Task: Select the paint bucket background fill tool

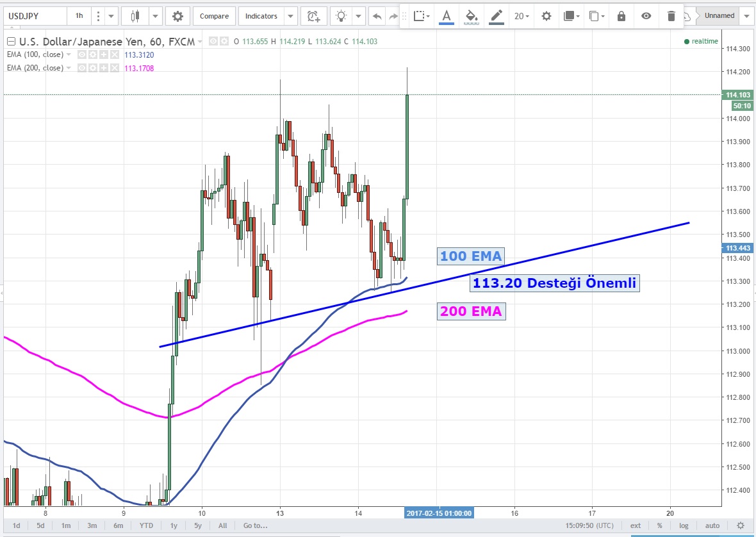Action: tap(471, 16)
